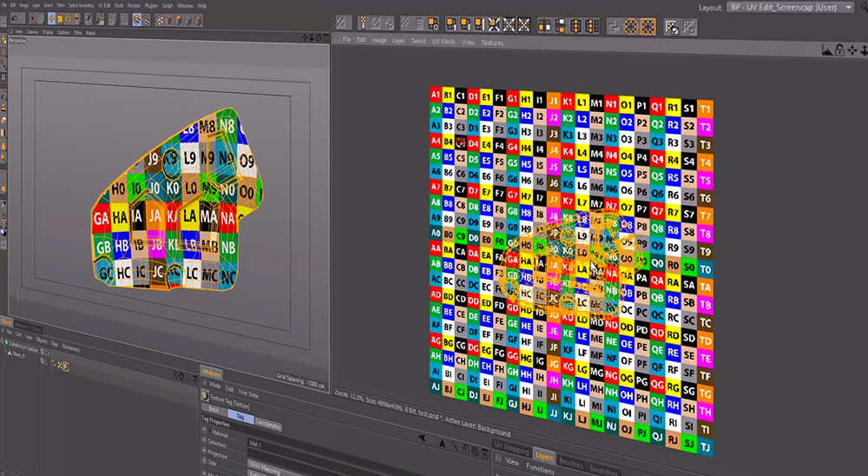Click the orange circular relax UV icon
868x476 pixels.
coord(630,25)
